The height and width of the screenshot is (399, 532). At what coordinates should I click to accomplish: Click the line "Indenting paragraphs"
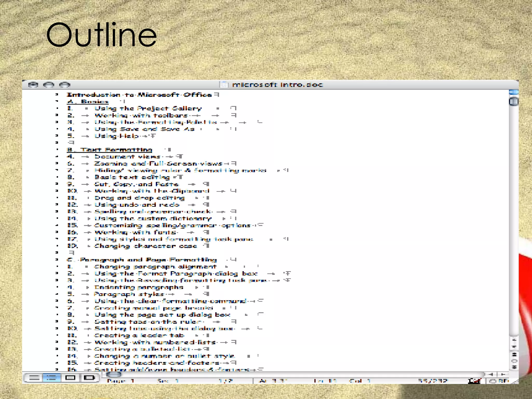139,287
